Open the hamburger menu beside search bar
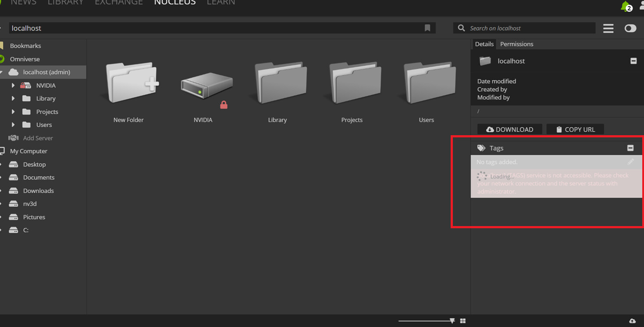The width and height of the screenshot is (644, 327). 608,28
